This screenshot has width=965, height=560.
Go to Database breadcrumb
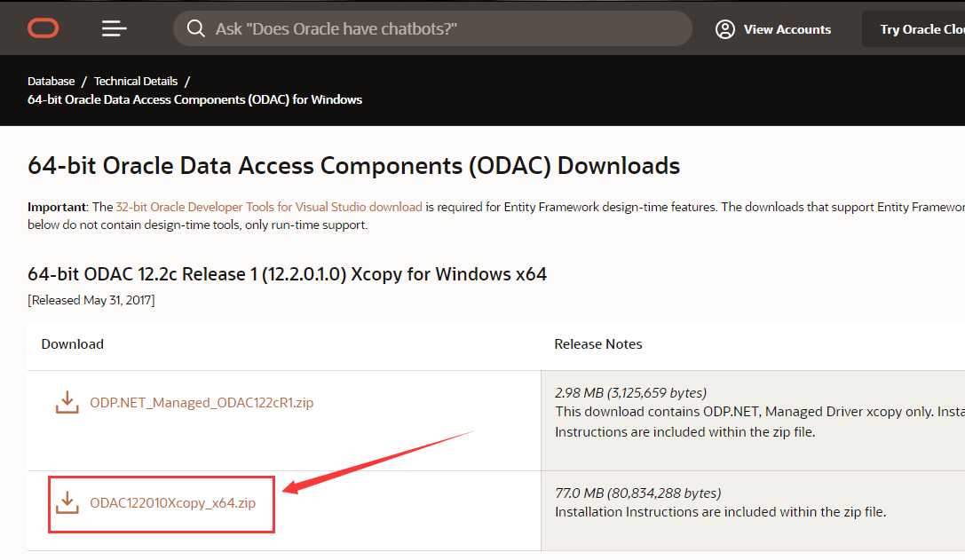51,82
